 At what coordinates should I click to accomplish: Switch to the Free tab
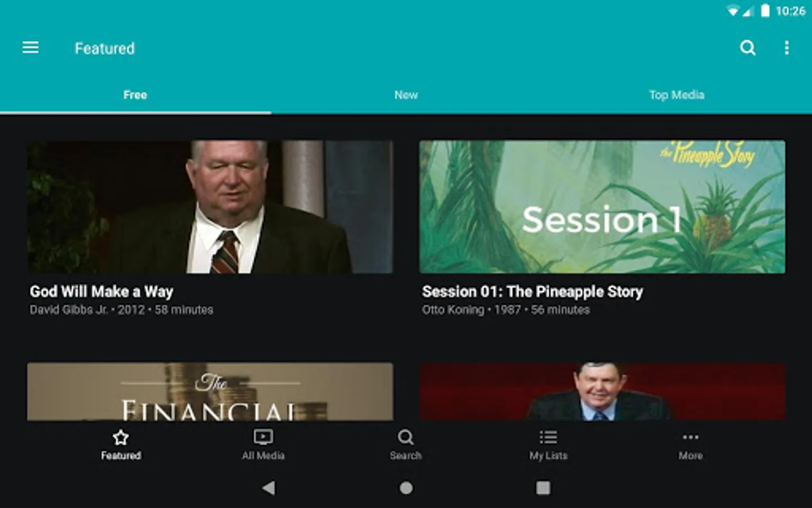pyautogui.click(x=135, y=95)
